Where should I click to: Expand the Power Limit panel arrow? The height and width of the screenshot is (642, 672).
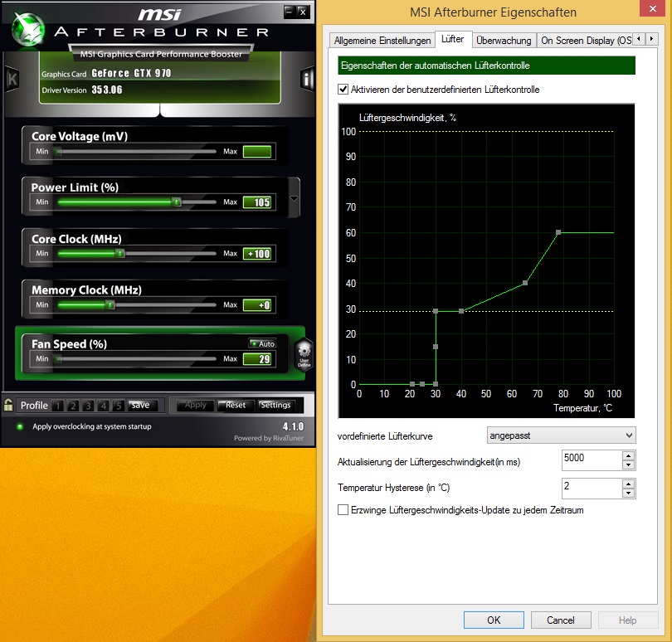click(x=294, y=198)
